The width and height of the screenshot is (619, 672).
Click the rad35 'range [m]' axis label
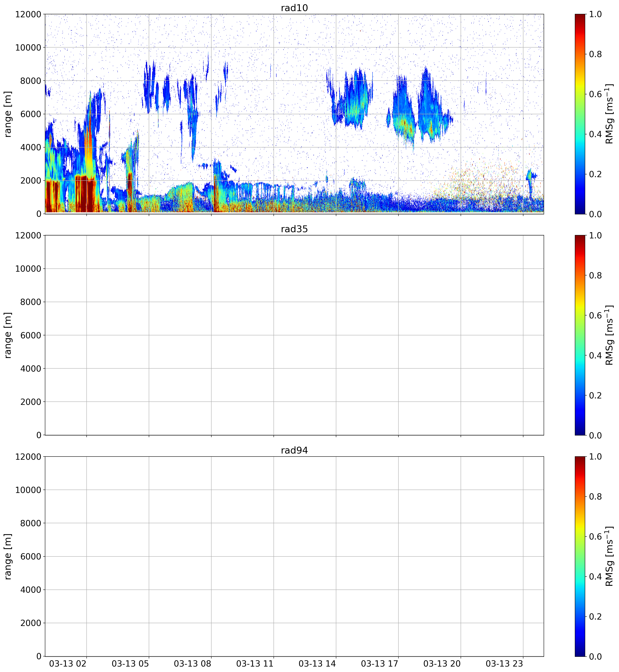(8, 335)
